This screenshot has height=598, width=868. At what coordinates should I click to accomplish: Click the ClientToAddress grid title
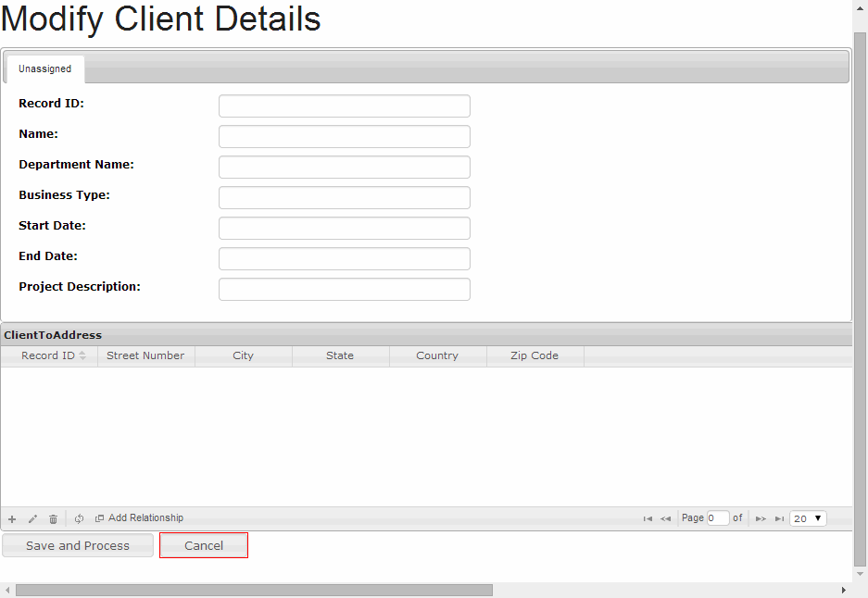[53, 335]
